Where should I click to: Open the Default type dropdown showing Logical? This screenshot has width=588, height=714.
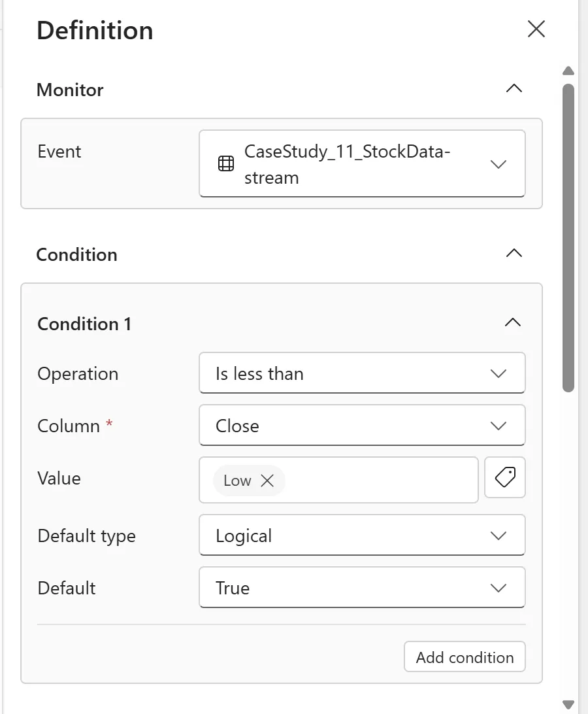click(362, 535)
